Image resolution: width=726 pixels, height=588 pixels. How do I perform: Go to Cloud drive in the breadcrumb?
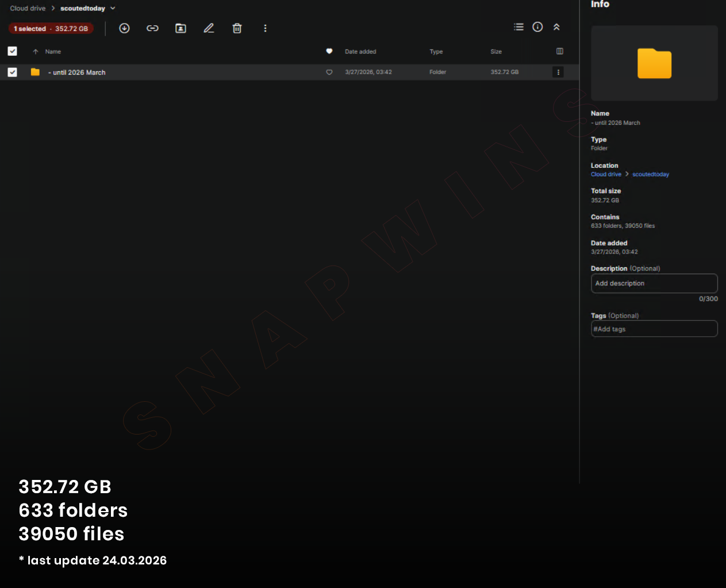click(x=28, y=9)
